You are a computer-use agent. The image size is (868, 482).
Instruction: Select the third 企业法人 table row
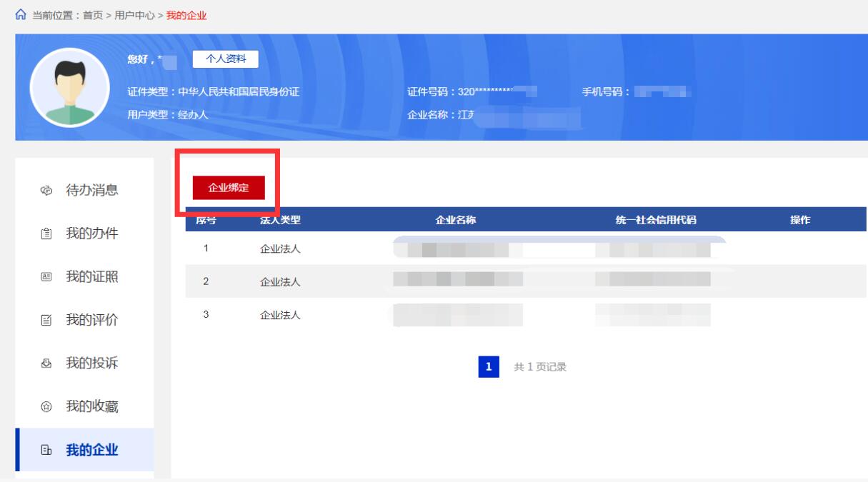coord(280,315)
